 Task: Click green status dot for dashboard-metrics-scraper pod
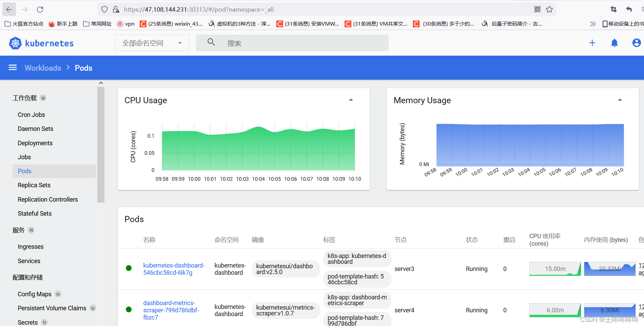coord(129,310)
